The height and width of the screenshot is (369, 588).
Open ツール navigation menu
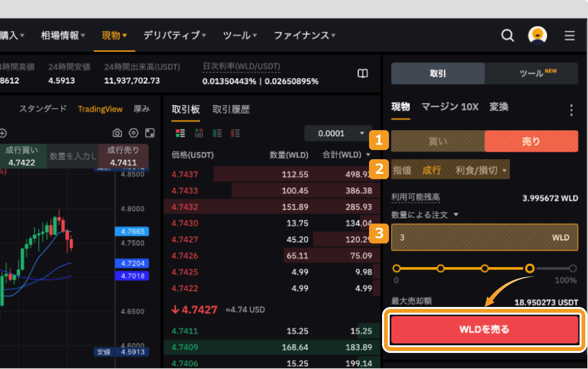point(240,36)
